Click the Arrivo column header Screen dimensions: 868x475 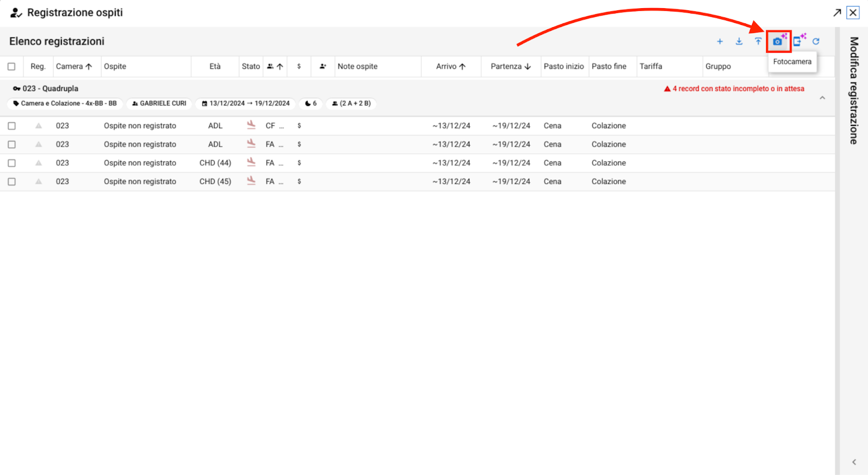tap(450, 67)
